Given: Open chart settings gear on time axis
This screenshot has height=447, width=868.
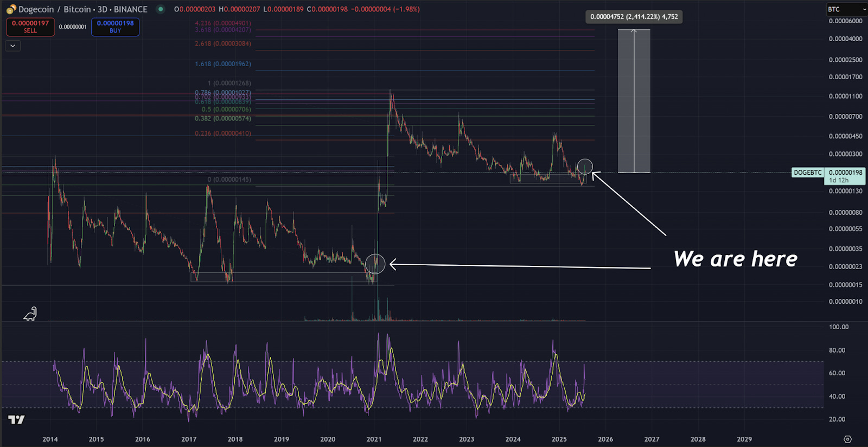Looking at the screenshot, I should [x=847, y=439].
